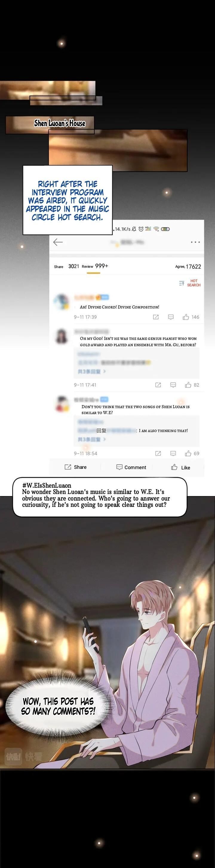The width and height of the screenshot is (215, 868).
Task: Like the W.E similarity comment with 69 likes
Action: [192, 453]
